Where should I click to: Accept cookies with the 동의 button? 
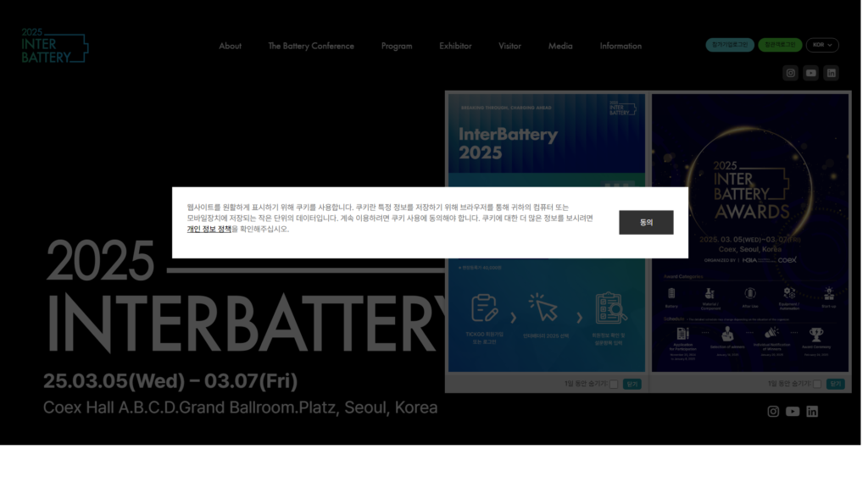pos(646,223)
